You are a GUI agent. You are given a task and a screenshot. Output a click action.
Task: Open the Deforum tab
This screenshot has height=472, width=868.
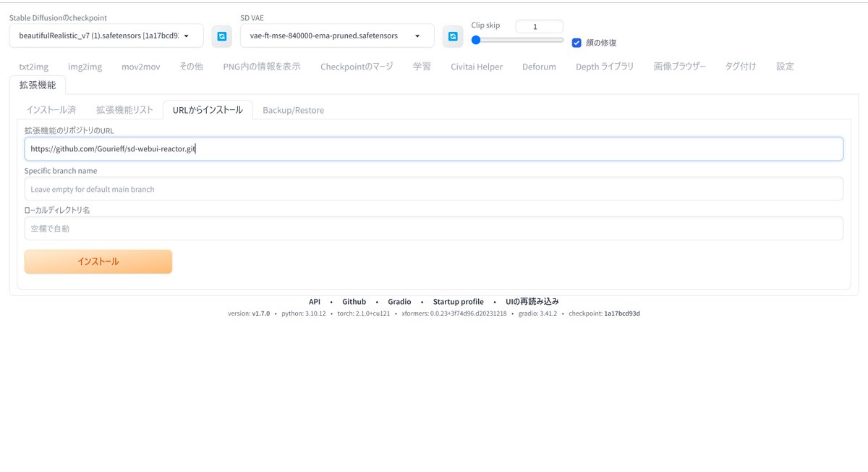coord(539,67)
